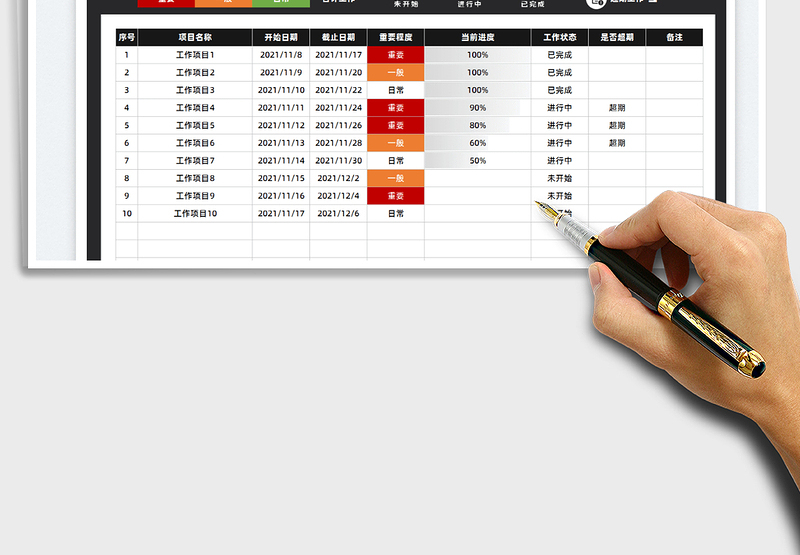This screenshot has width=800, height=555.
Task: Select the 工作项目1 name cell
Action: (194, 55)
